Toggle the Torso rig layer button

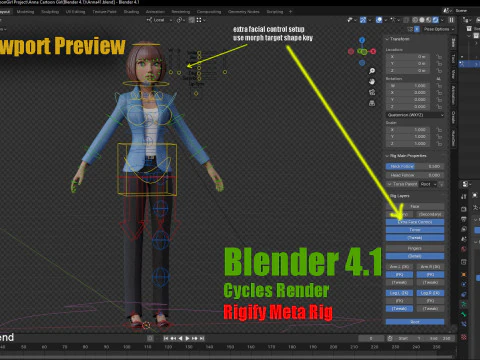(x=415, y=230)
